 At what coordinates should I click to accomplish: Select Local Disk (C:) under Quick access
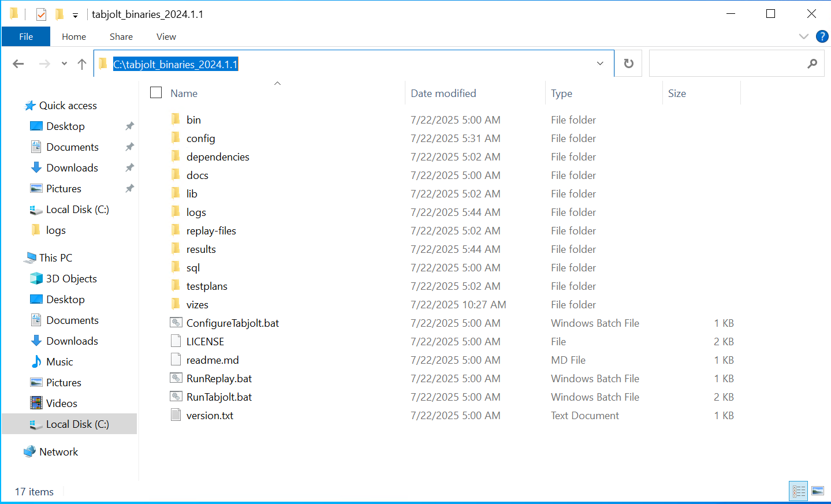pyautogui.click(x=77, y=210)
